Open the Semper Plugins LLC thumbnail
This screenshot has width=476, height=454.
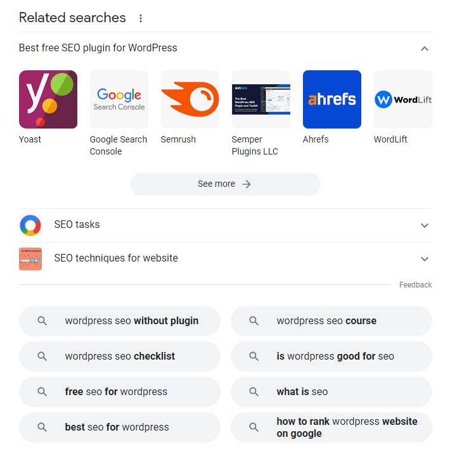coord(261,99)
